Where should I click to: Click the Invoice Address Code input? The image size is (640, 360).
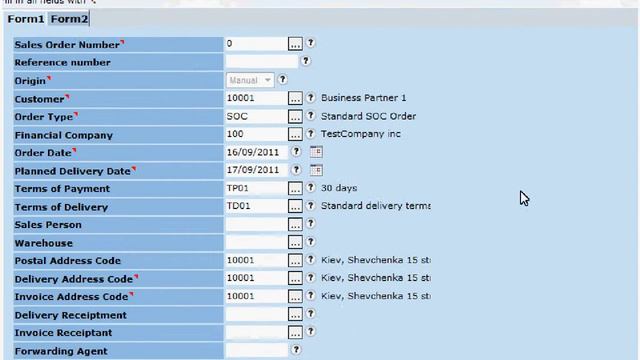(256, 296)
